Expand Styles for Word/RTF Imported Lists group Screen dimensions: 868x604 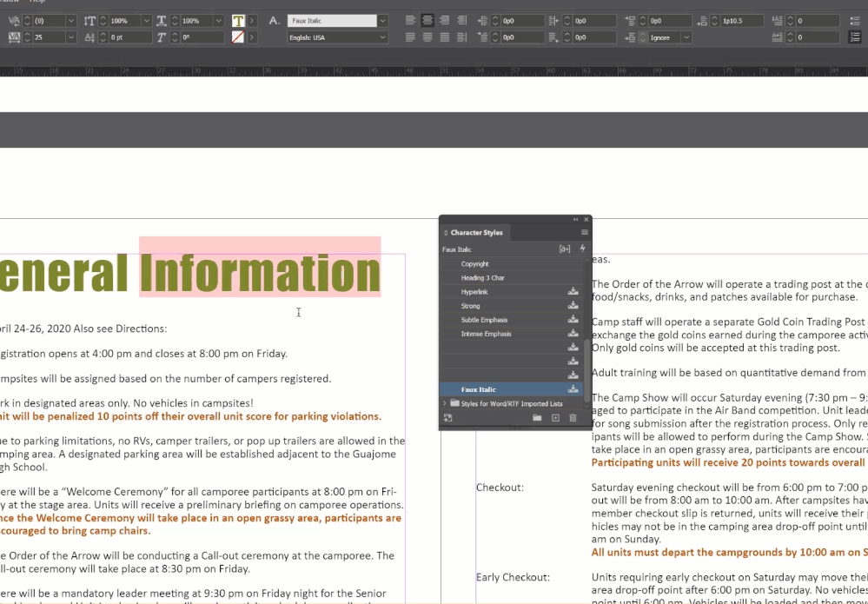coord(445,403)
